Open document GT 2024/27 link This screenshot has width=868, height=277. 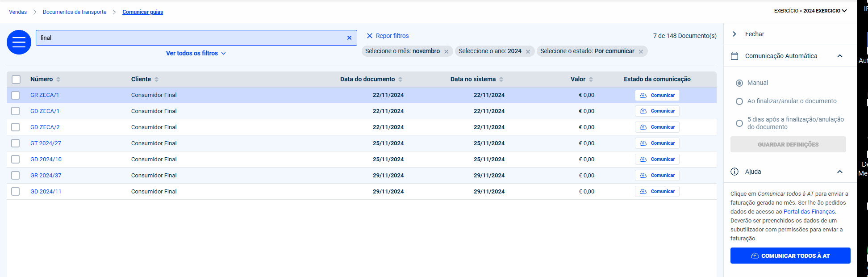click(x=46, y=143)
